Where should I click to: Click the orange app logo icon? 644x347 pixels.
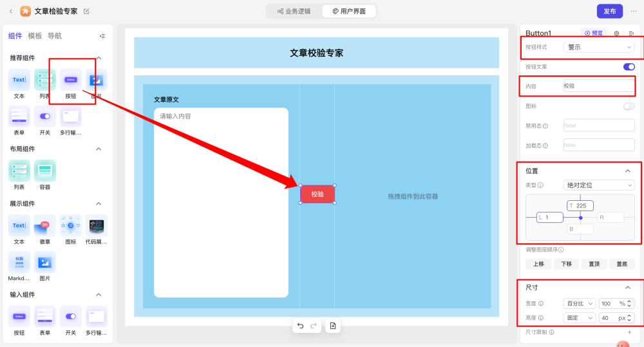point(26,11)
